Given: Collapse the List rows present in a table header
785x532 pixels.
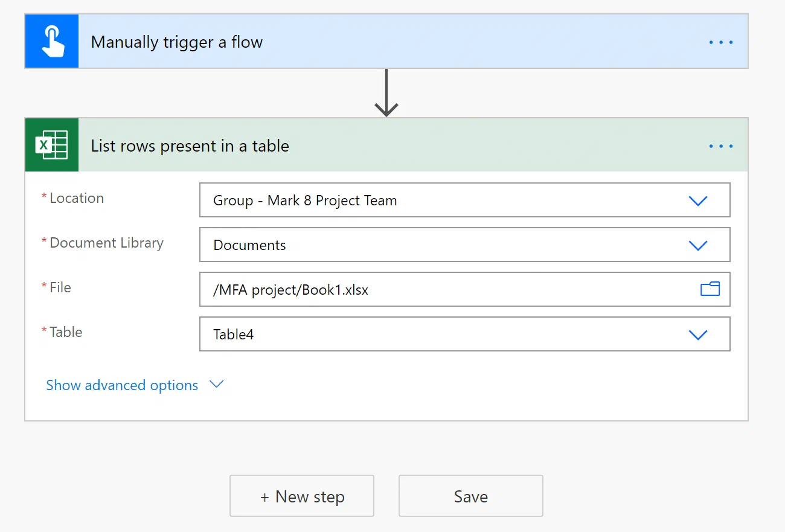Looking at the screenshot, I should click(386, 146).
